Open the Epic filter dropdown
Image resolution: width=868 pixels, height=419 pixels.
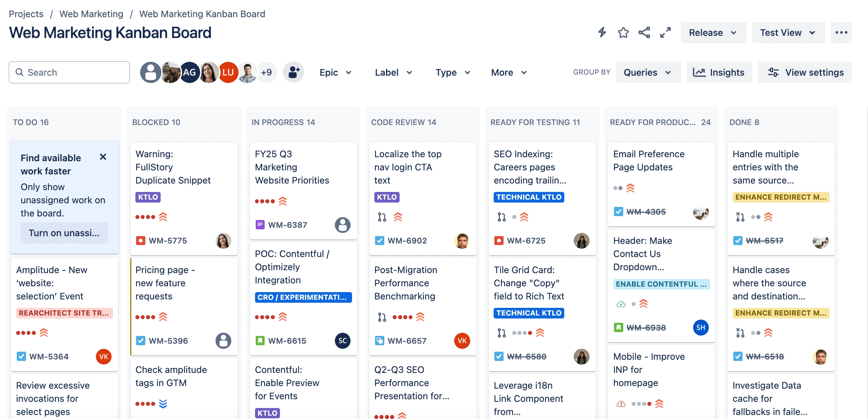[336, 72]
